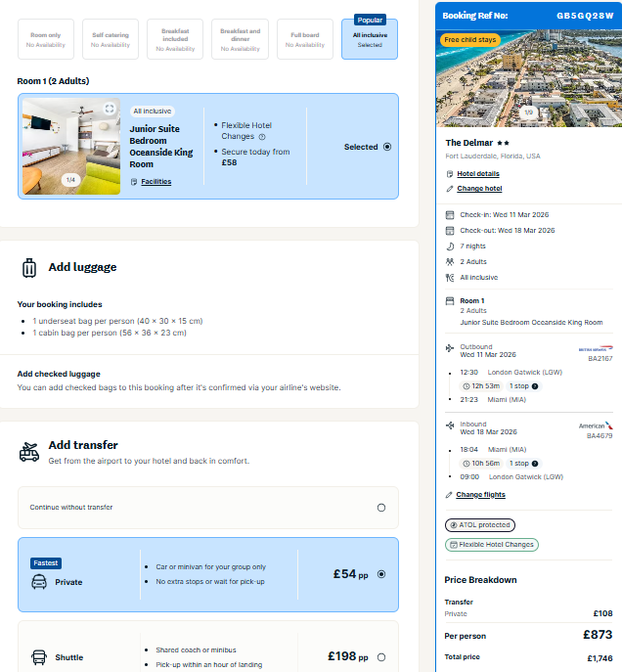Viewport: 622px width, 672px height.
Task: Open outbound 1 stop info icon
Action: coord(535,386)
